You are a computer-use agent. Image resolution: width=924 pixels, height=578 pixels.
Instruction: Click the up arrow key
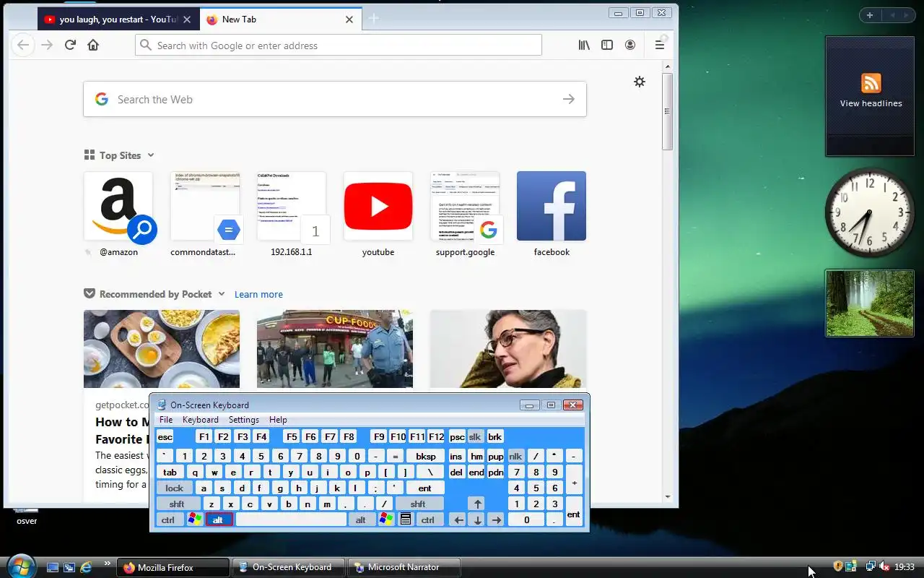point(476,504)
